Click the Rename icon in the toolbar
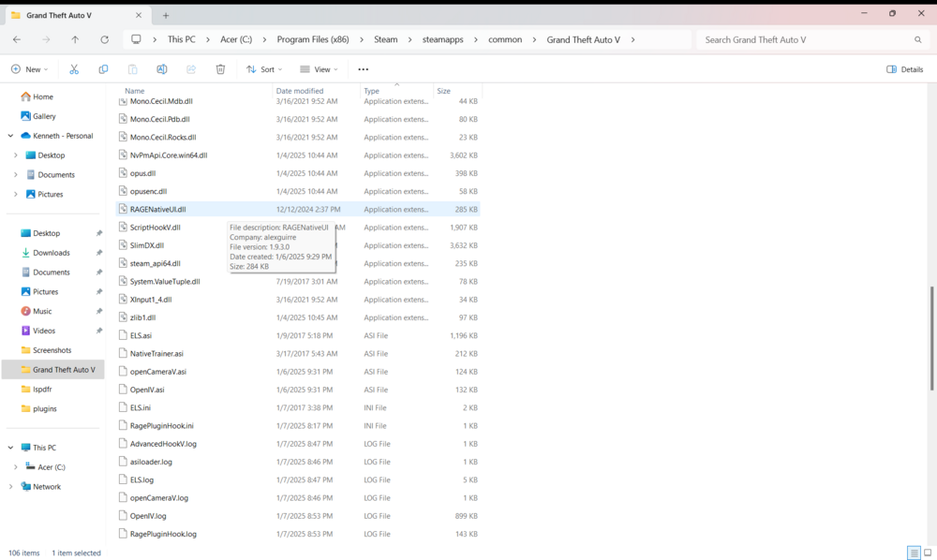 [161, 68]
